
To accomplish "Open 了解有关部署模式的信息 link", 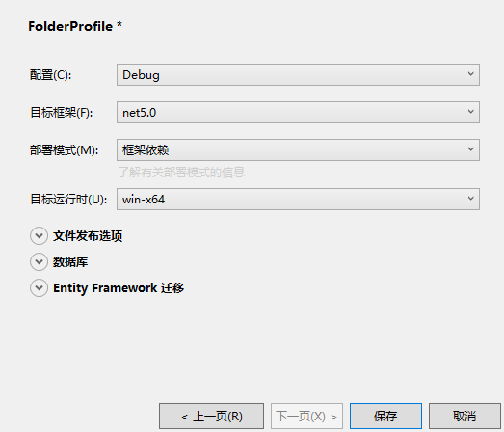I will [x=181, y=173].
